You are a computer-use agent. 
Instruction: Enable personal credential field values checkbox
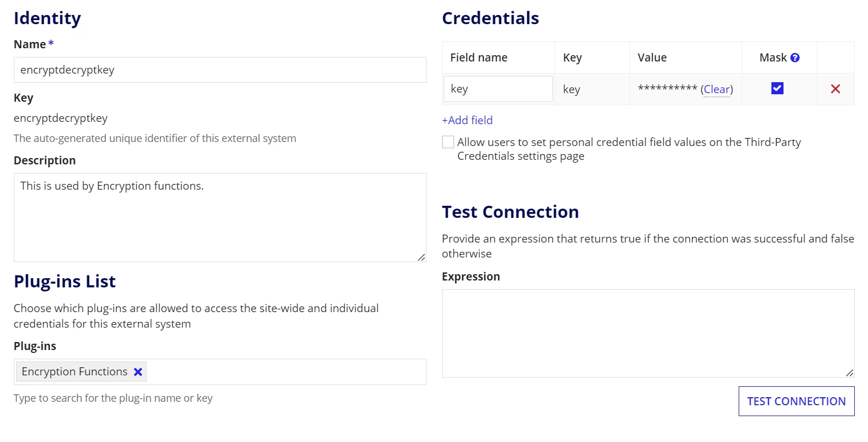point(448,142)
